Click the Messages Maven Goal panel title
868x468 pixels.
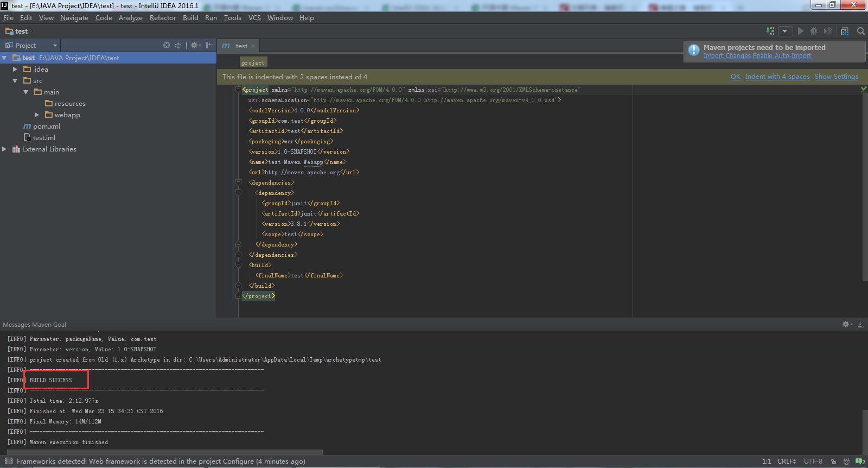pyautogui.click(x=35, y=325)
